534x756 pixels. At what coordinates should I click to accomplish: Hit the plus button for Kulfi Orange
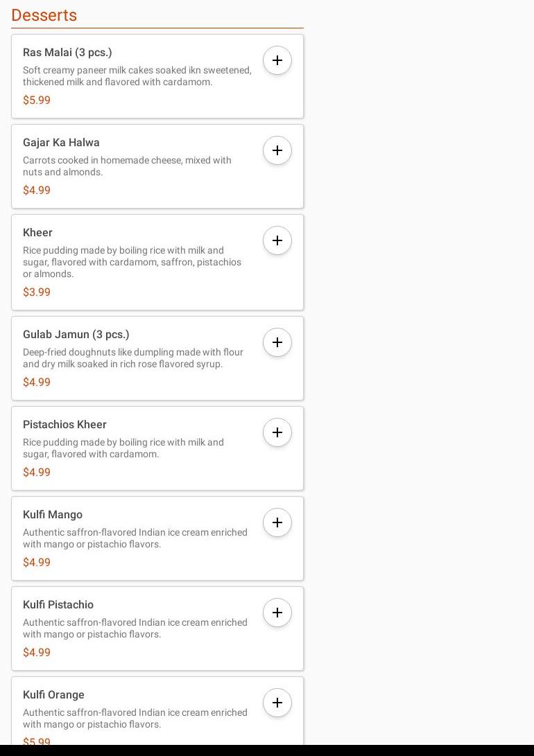(x=277, y=703)
